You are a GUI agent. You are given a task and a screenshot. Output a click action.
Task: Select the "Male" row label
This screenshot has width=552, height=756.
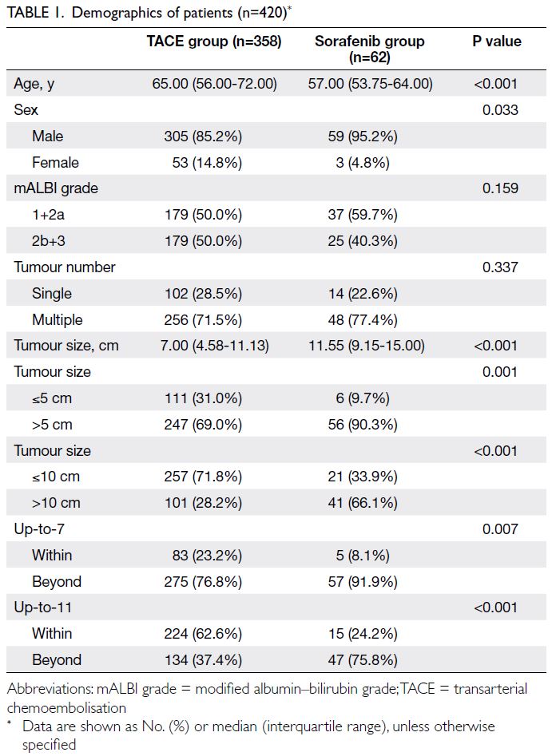pos(48,137)
